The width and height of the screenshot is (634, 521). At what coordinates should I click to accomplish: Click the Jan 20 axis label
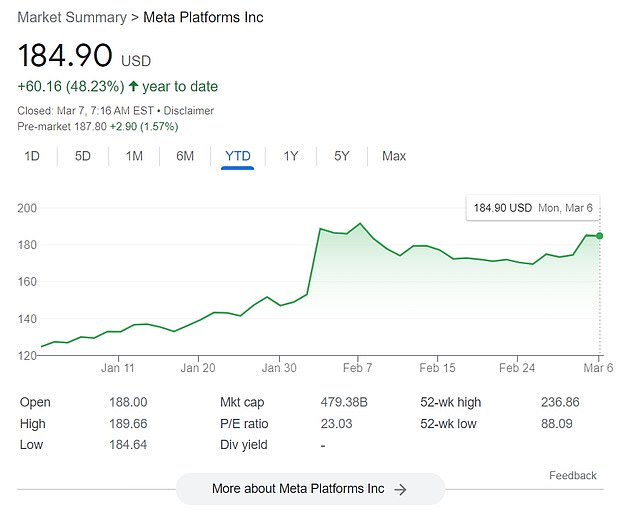[198, 368]
